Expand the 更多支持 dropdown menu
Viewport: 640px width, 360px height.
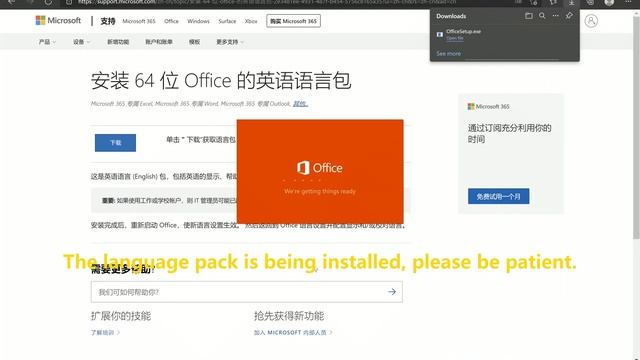(x=230, y=42)
